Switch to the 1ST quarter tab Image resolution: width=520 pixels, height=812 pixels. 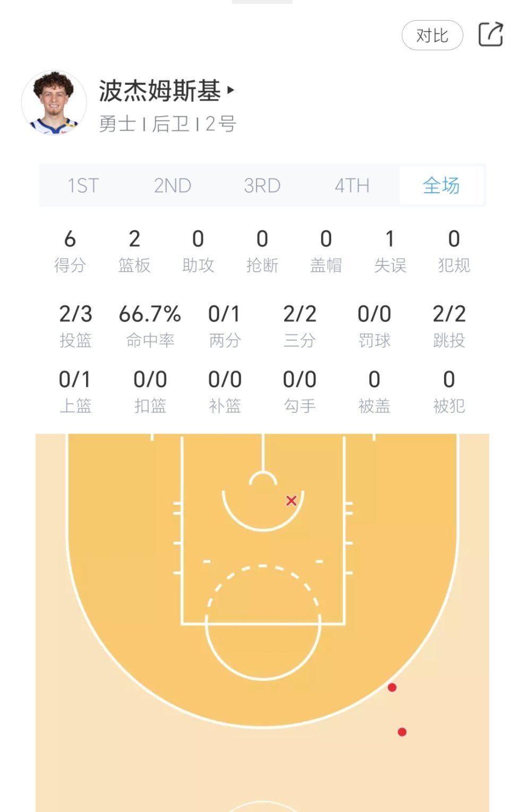[x=83, y=186]
